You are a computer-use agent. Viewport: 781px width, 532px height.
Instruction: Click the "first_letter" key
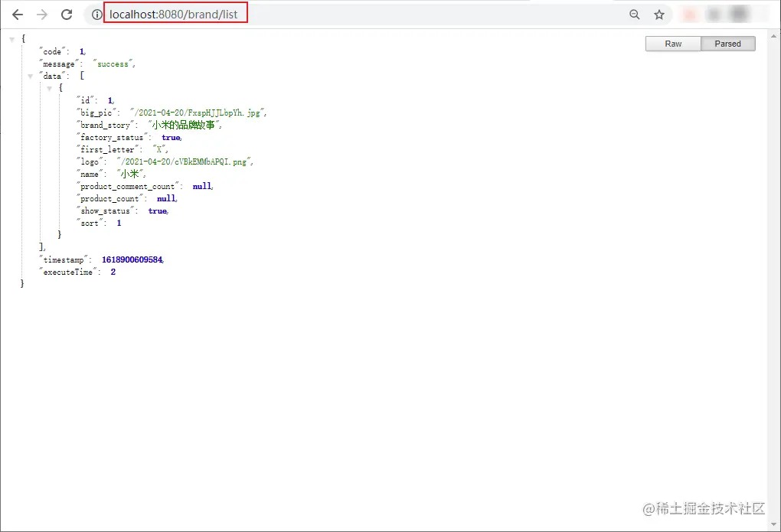coord(107,149)
